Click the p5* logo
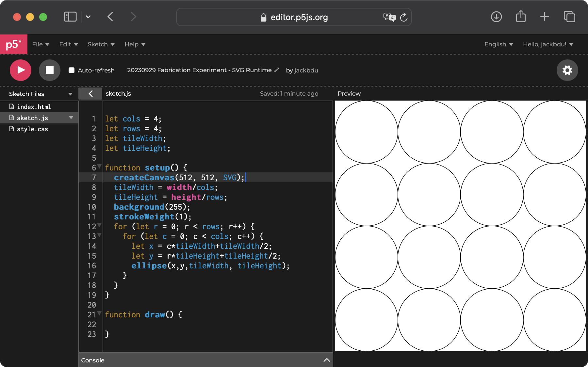 (14, 44)
